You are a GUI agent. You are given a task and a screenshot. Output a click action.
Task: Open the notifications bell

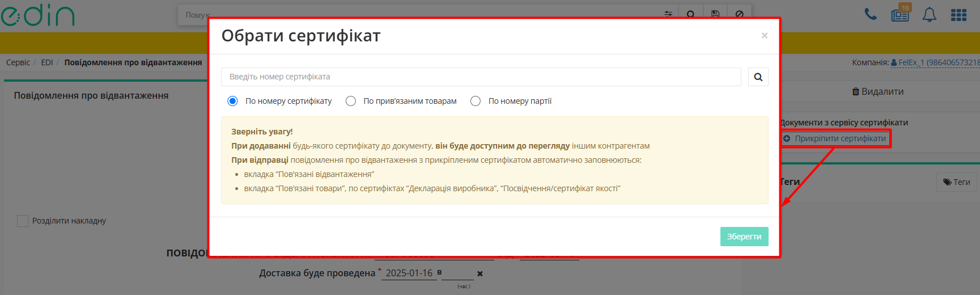[x=930, y=15]
